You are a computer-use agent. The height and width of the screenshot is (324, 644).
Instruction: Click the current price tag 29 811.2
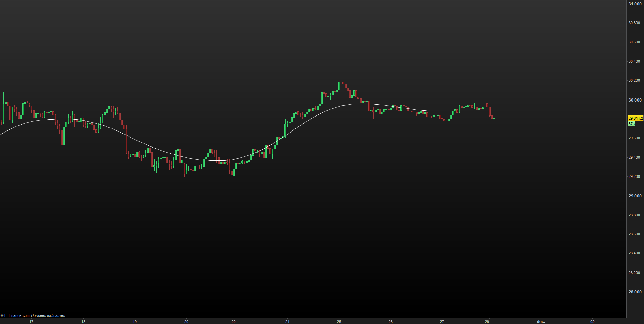[635, 118]
